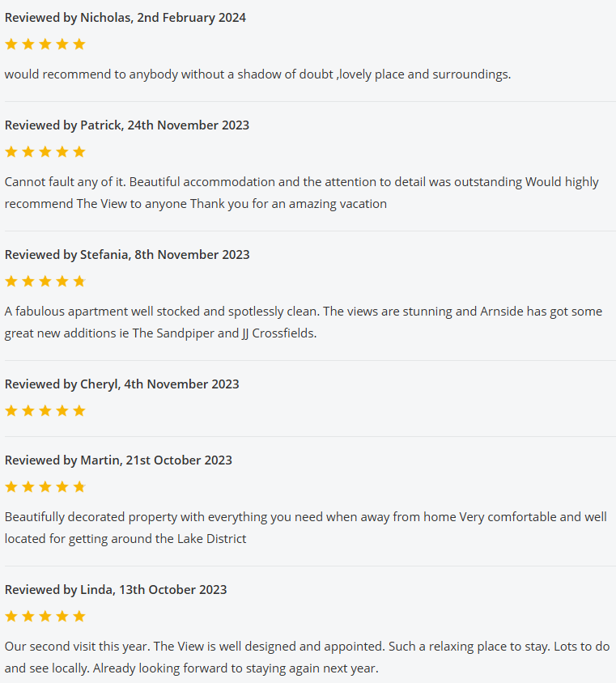This screenshot has height=683, width=616.
Task: Click the "Reviewed by Cheryl" heading
Action: tap(122, 384)
